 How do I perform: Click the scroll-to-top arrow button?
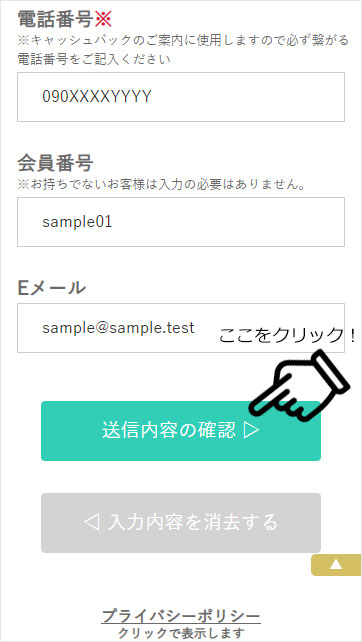click(336, 565)
